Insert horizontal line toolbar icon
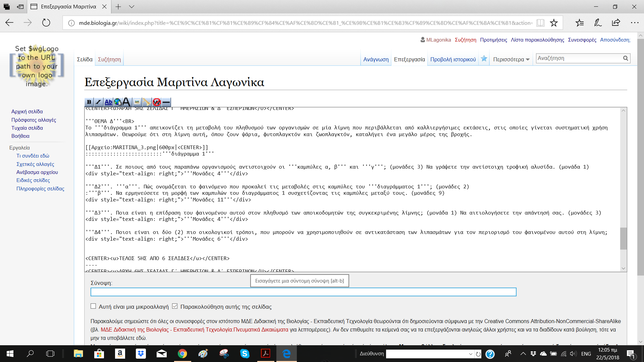 (x=166, y=102)
